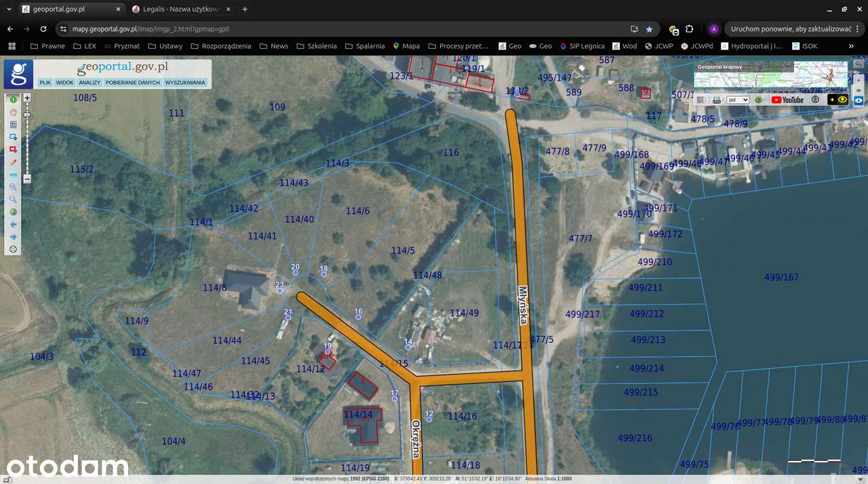Image resolution: width=868 pixels, height=484 pixels.
Task: Activate the green info identify tool
Action: (x=13, y=100)
